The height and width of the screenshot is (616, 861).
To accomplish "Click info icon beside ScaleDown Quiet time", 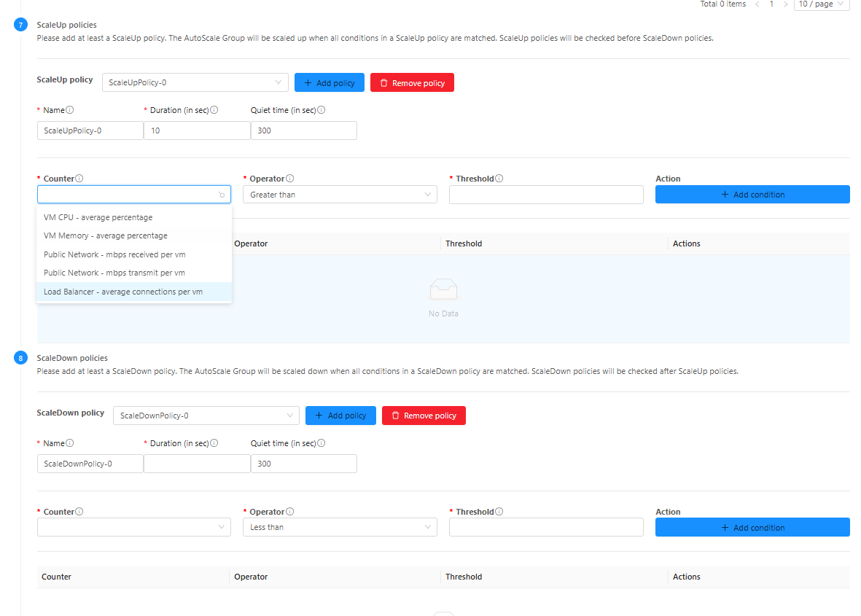I will [321, 443].
